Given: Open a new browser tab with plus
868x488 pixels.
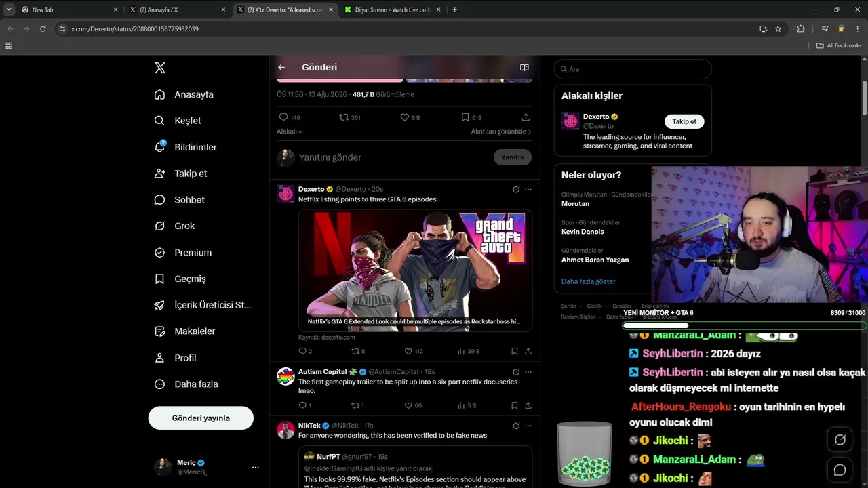Looking at the screenshot, I should [x=454, y=9].
